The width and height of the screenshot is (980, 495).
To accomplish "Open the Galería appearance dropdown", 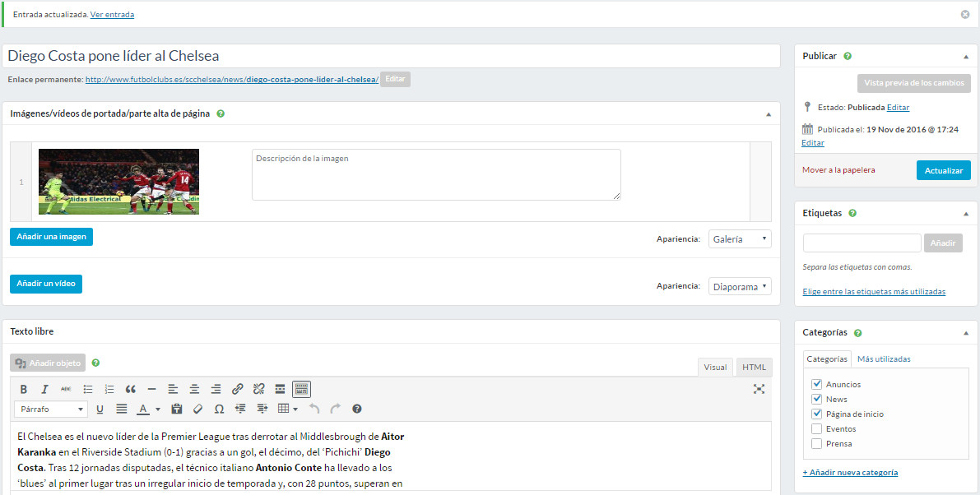I will (740, 239).
